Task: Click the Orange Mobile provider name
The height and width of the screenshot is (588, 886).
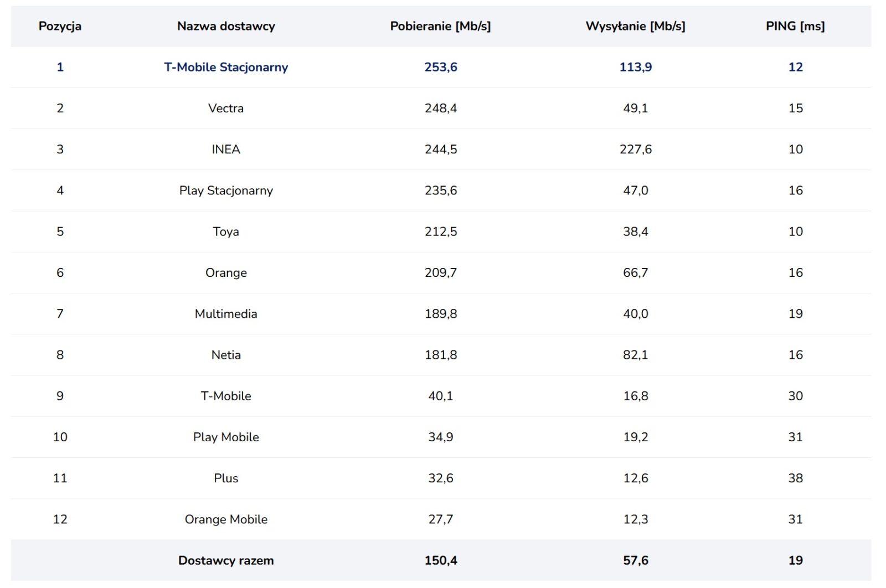Action: (x=226, y=519)
